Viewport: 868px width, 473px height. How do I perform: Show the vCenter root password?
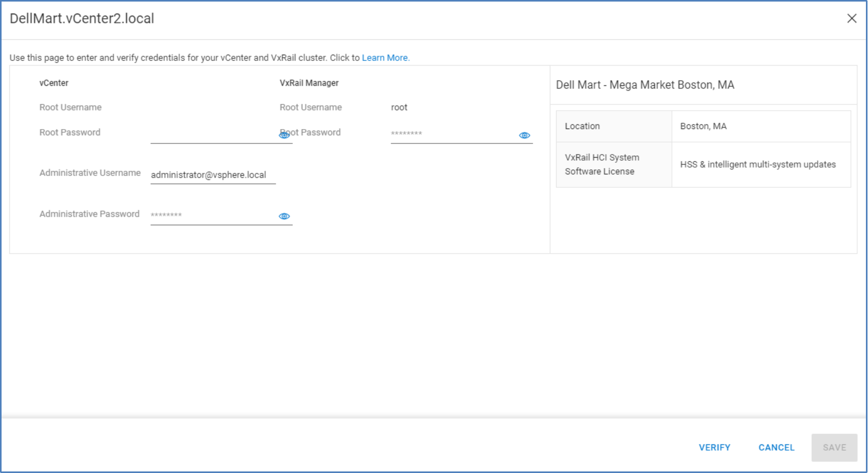coord(284,135)
